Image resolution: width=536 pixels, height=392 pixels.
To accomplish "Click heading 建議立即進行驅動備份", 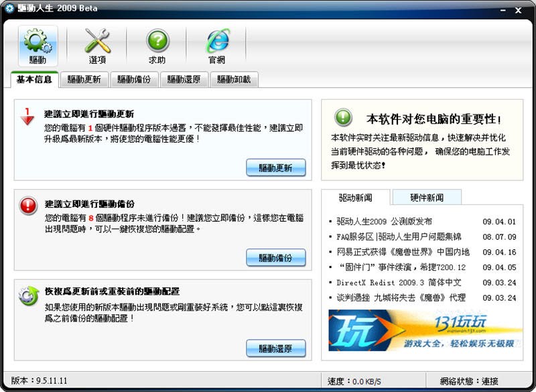I will coord(90,204).
